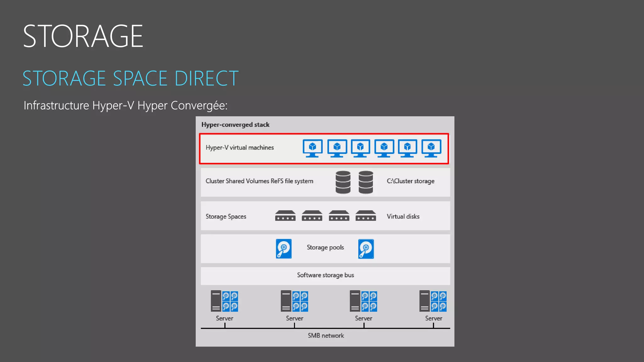The width and height of the screenshot is (644, 362).
Task: Click the second Server's disk group icon
Action: (300, 301)
